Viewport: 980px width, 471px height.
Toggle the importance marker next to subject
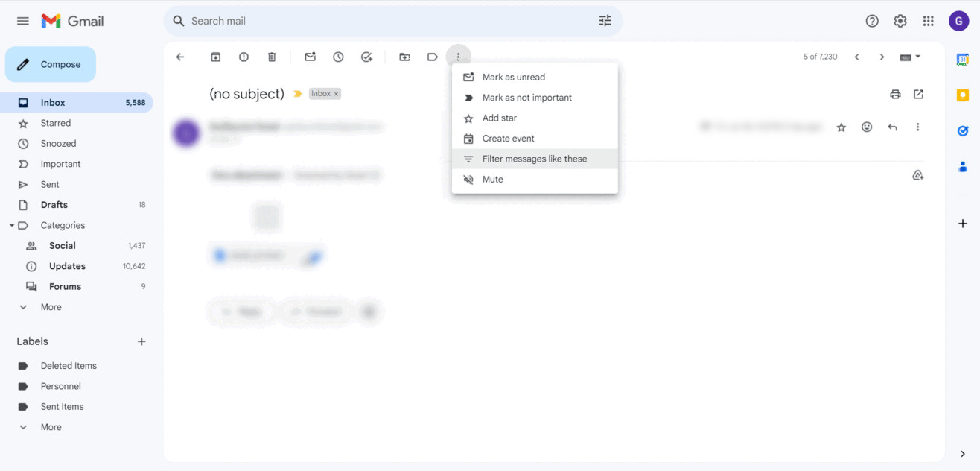(x=298, y=94)
